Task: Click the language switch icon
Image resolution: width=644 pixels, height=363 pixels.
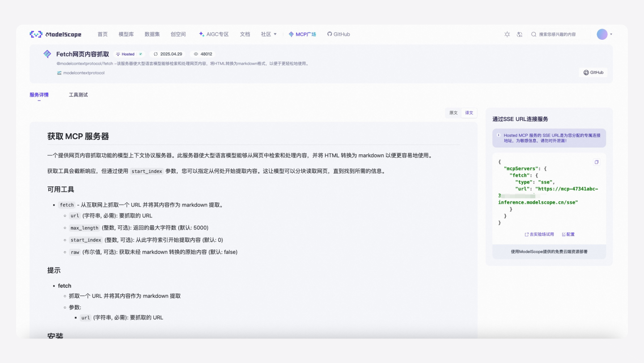Action: [x=520, y=34]
